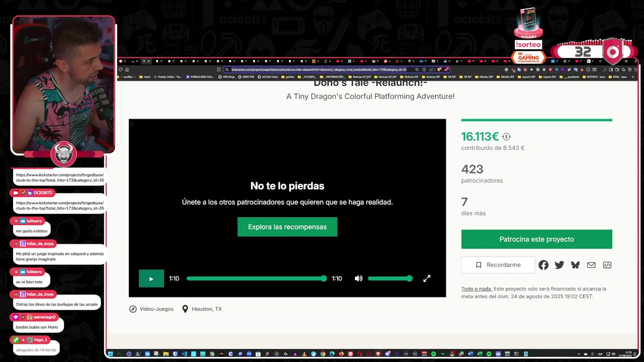Click the current time 1:10 label
Image resolution: width=644 pixels, height=362 pixels.
tap(174, 279)
